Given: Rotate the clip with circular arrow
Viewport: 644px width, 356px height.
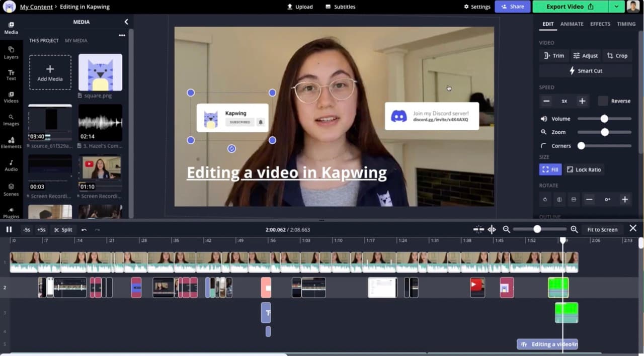Looking at the screenshot, I should [x=545, y=200].
